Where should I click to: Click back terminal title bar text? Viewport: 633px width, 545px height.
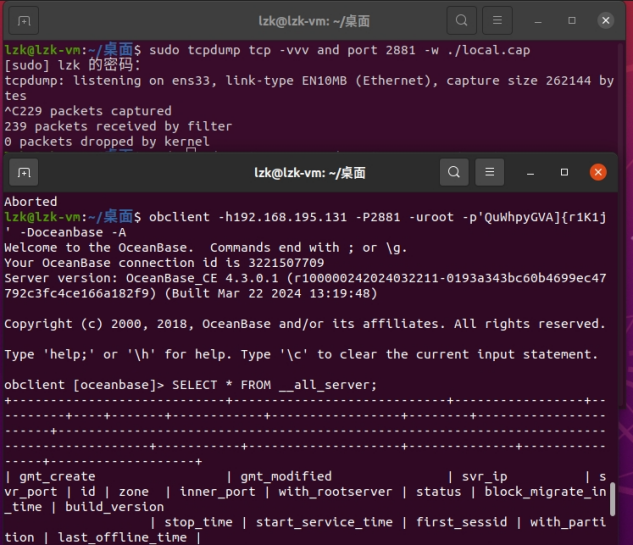(314, 21)
